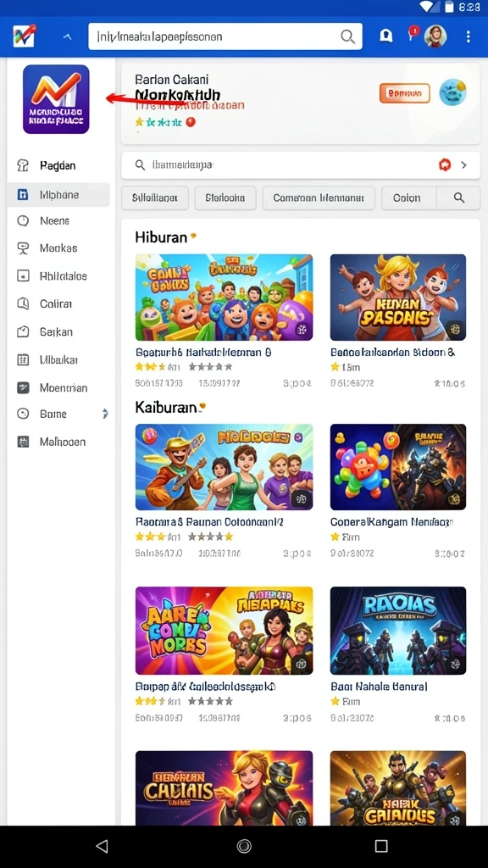488x868 pixels.
Task: Open the RAOIAS game thumbnail
Action: pyautogui.click(x=398, y=631)
